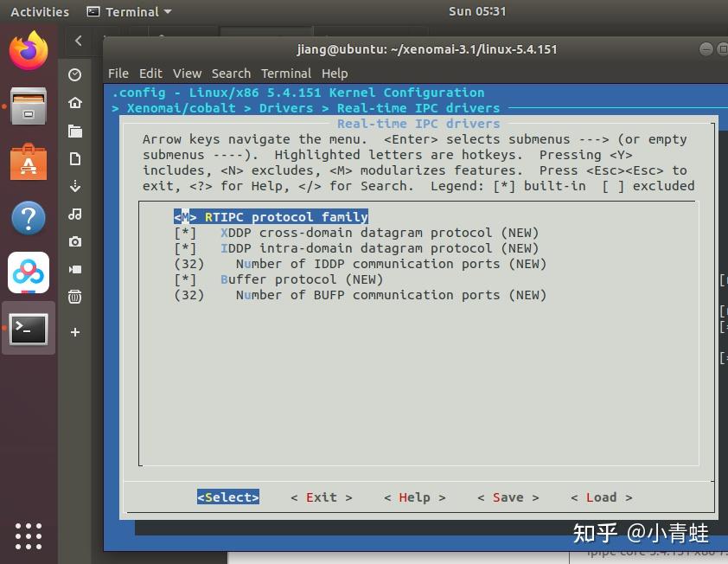The image size is (728, 564).
Task: Click the Select button
Action: click(228, 497)
